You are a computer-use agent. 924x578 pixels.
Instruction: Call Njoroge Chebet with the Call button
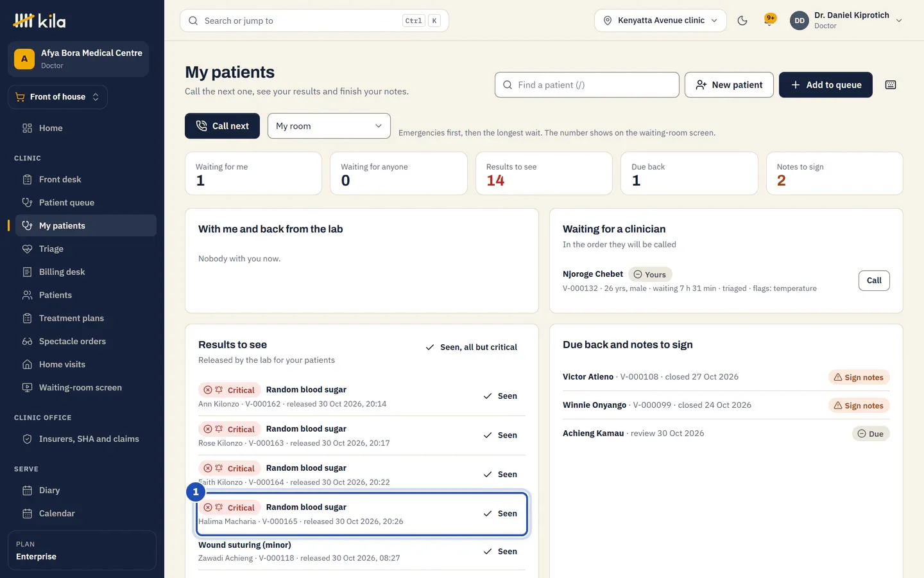pyautogui.click(x=874, y=281)
